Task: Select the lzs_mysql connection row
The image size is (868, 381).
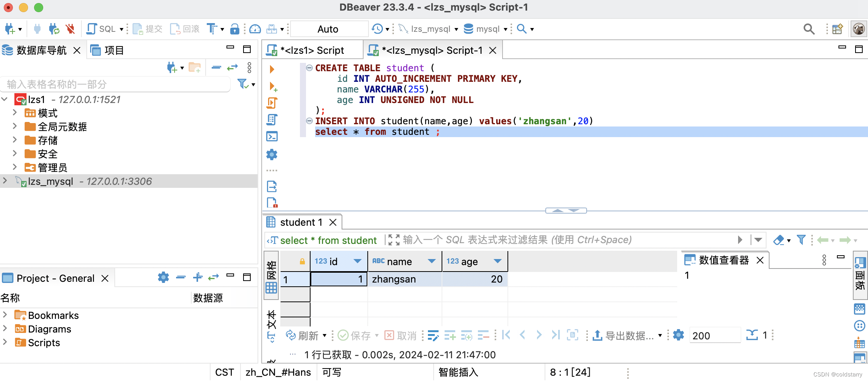Action: [129, 181]
